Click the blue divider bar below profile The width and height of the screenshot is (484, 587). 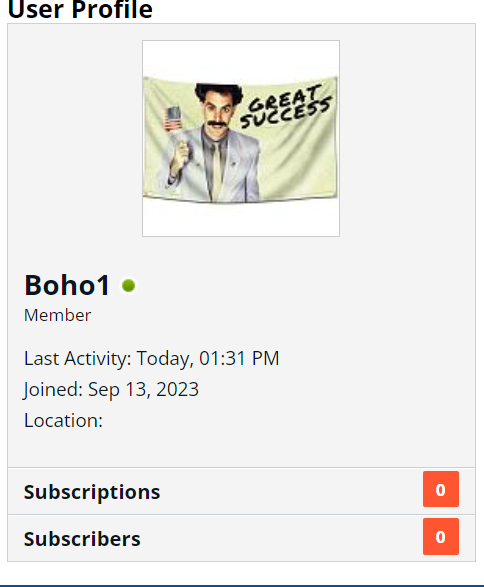[242, 586]
